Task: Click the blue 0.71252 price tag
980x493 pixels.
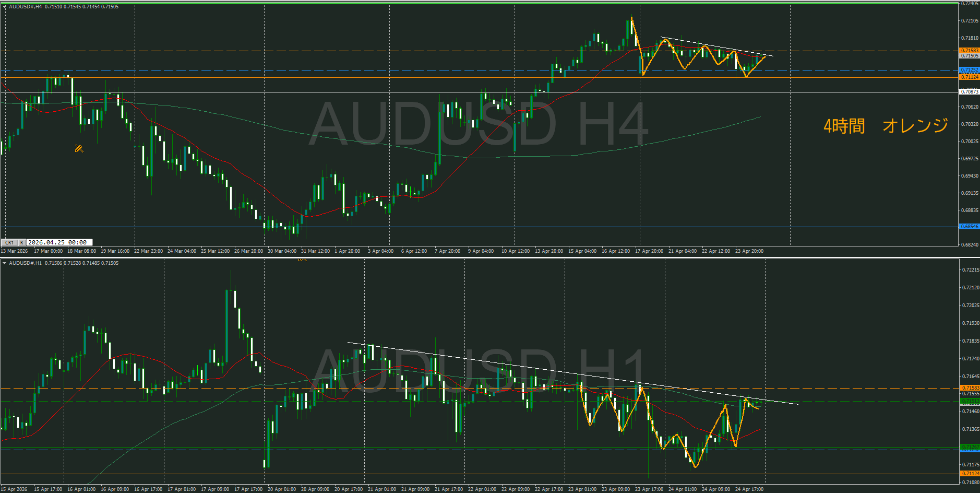Action: tap(970, 70)
